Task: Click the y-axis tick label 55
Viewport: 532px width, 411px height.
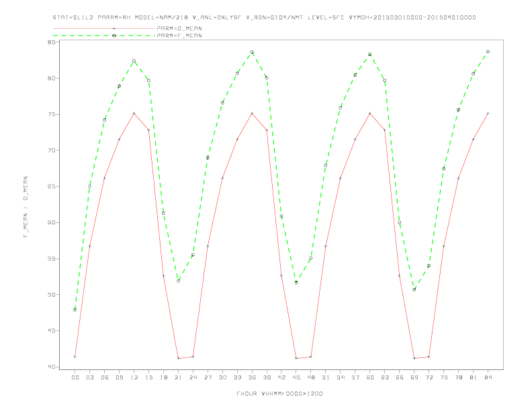Action: tap(51, 259)
